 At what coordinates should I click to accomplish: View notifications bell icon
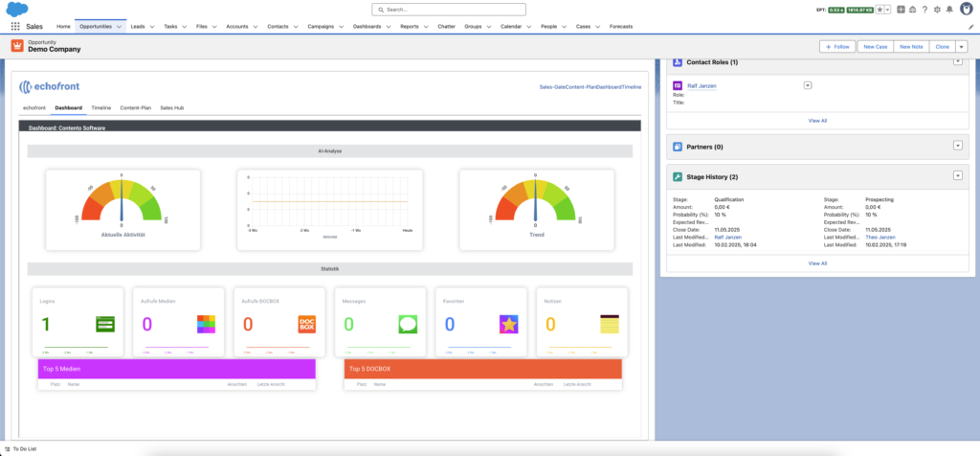(949, 10)
